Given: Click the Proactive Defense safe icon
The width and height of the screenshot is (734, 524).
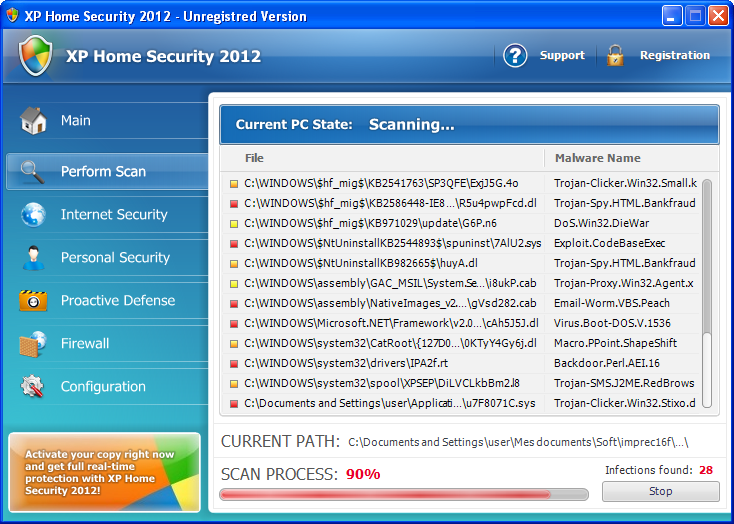Looking at the screenshot, I should click(x=33, y=301).
